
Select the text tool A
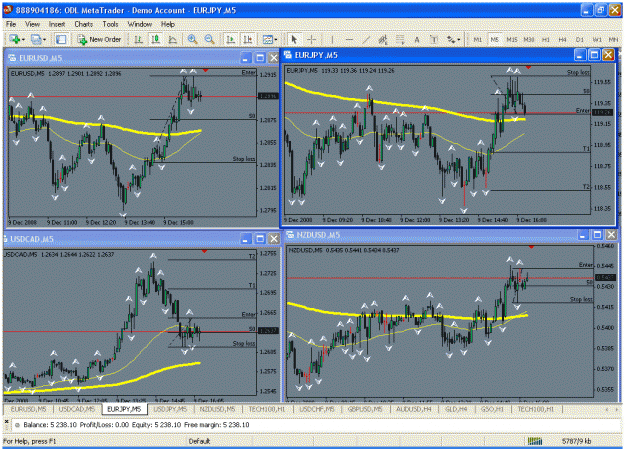pyautogui.click(x=417, y=39)
